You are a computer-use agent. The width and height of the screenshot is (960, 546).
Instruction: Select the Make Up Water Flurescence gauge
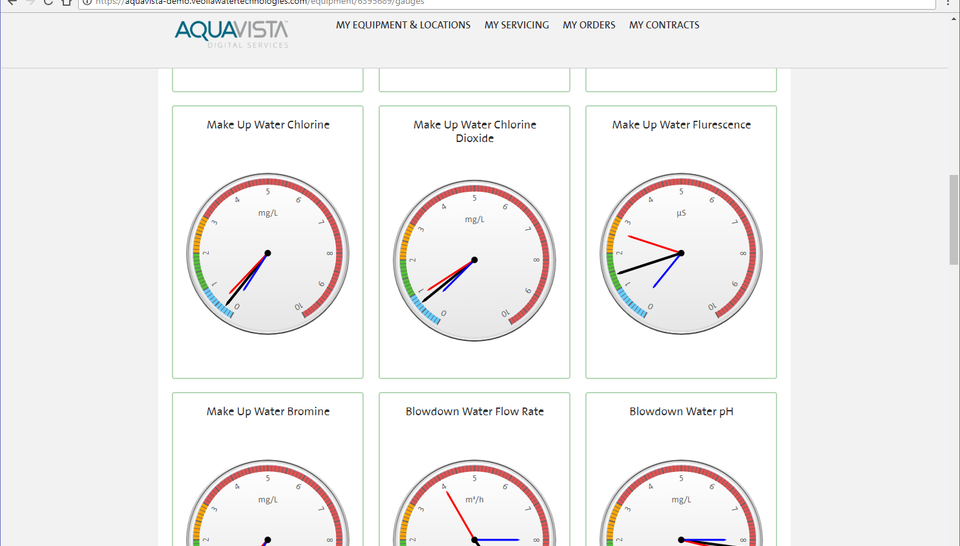tap(681, 253)
